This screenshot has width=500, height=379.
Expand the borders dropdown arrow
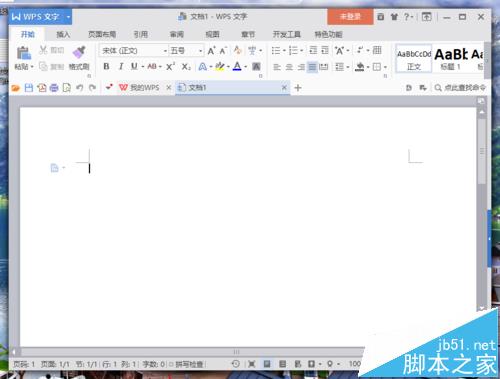[385, 67]
